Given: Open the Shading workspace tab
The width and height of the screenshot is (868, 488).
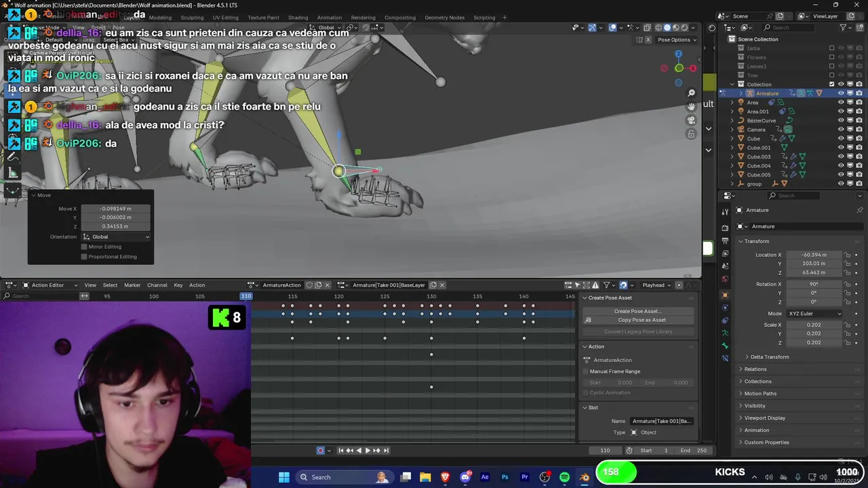Looking at the screenshot, I should 298,18.
